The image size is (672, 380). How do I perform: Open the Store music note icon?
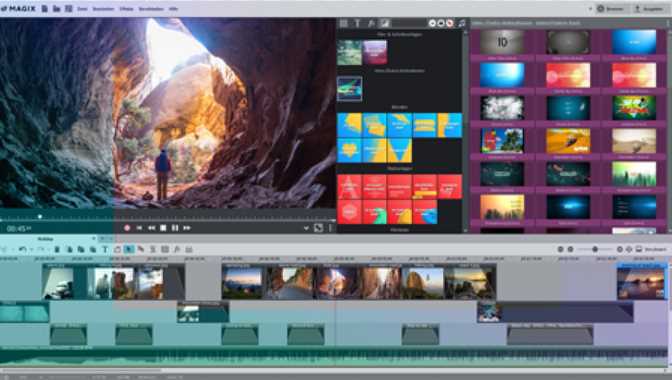tap(462, 24)
